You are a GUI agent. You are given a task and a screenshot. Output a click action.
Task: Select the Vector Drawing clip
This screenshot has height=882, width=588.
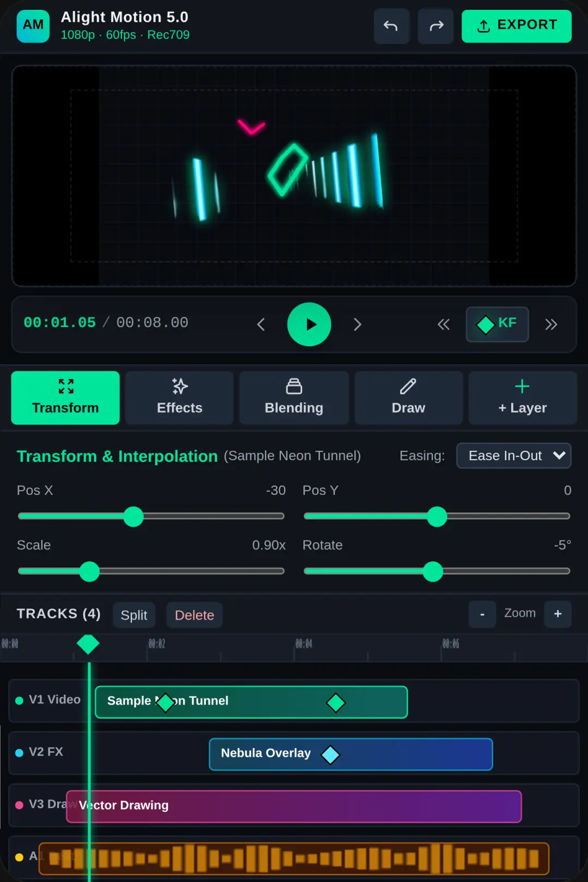point(294,806)
